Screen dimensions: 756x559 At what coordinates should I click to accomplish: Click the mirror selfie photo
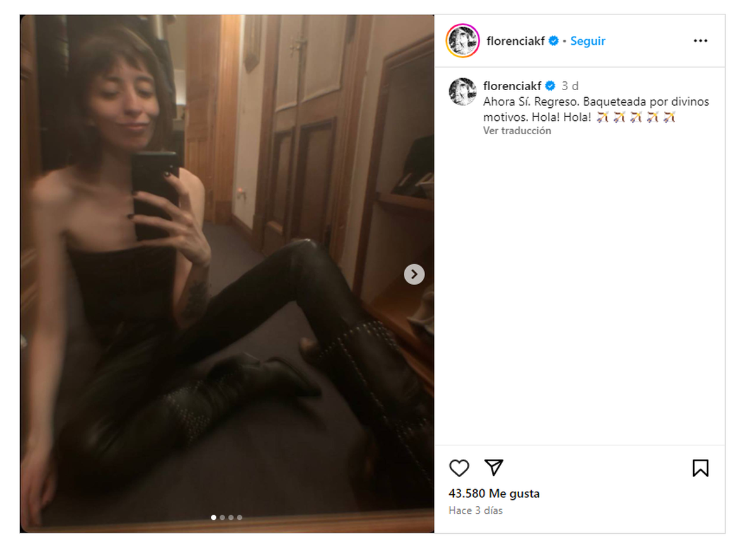click(x=227, y=274)
